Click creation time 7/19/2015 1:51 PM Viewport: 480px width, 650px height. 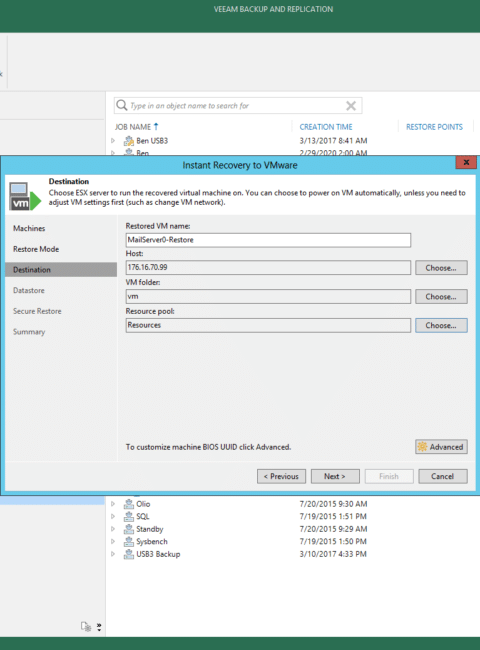point(333,517)
